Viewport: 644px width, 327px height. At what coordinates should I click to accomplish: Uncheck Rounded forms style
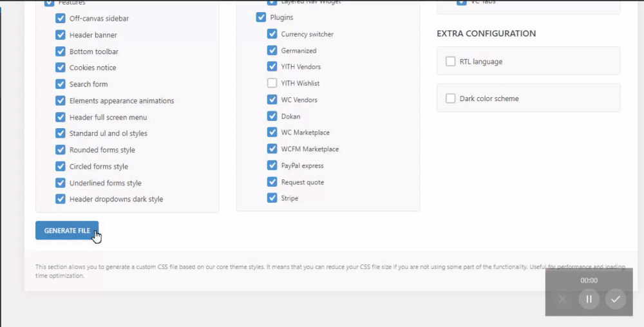point(61,150)
